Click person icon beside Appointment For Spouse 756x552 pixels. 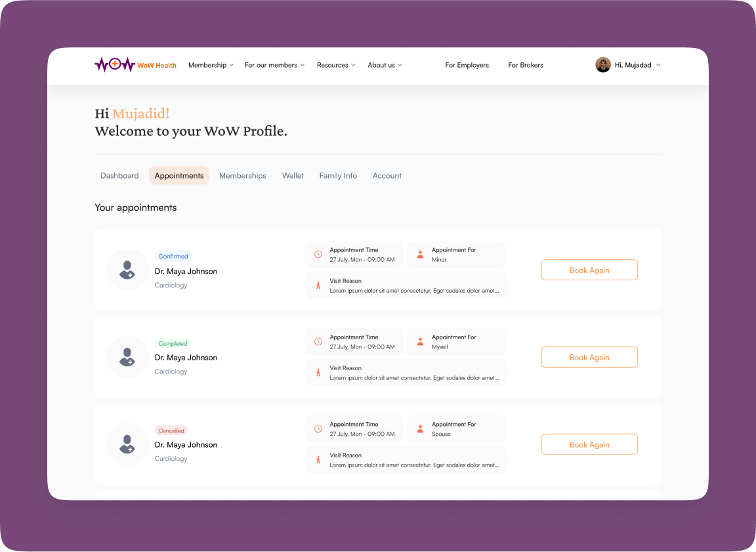pyautogui.click(x=421, y=429)
